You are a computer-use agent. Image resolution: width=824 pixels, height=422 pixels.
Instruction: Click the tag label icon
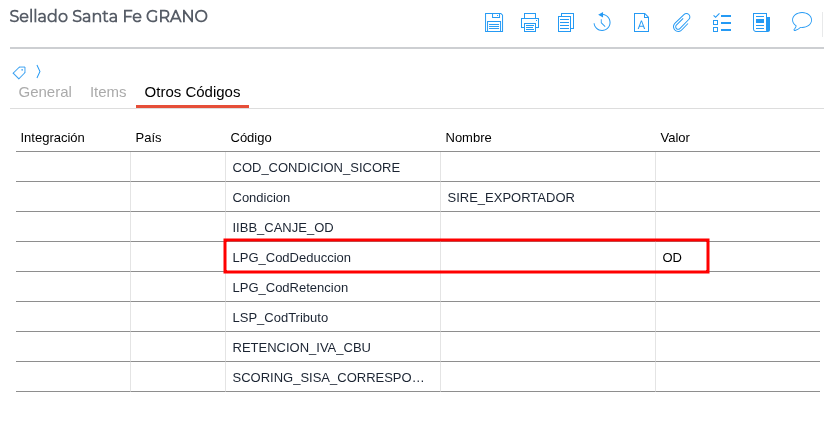[x=19, y=72]
